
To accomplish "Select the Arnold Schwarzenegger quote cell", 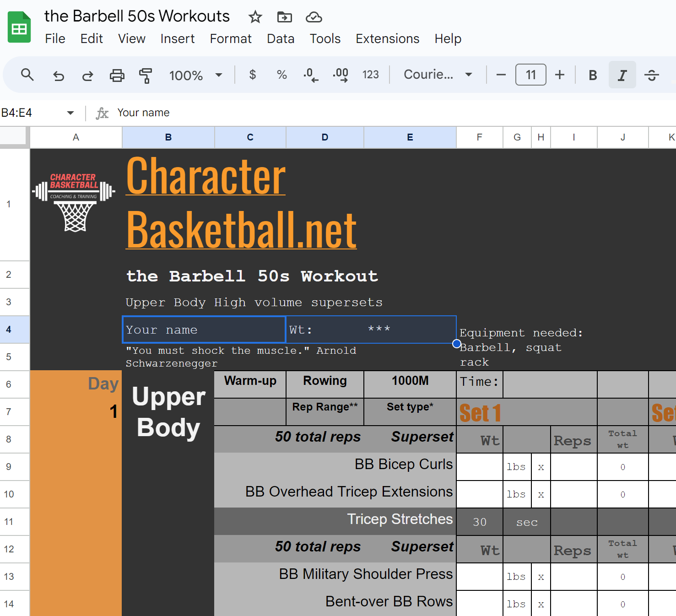I will pos(241,357).
